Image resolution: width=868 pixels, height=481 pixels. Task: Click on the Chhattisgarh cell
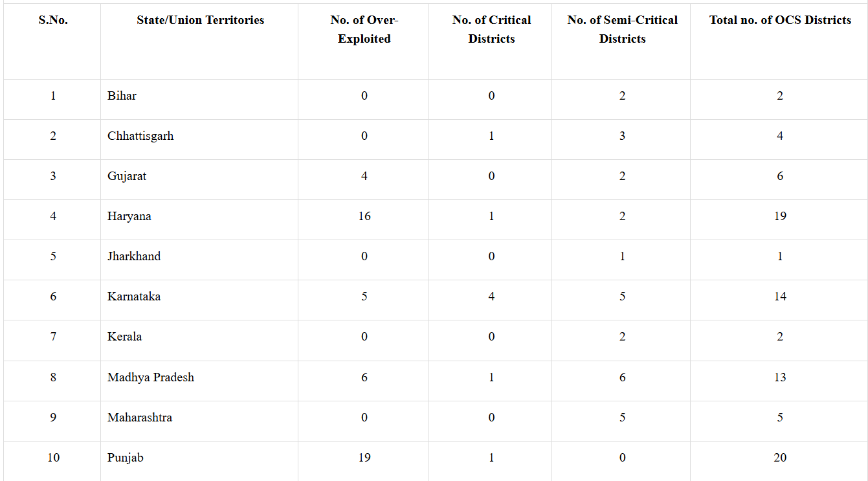click(x=140, y=136)
